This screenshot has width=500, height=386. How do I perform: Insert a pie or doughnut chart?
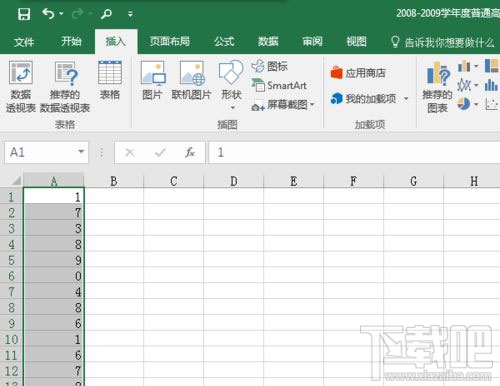(464, 104)
